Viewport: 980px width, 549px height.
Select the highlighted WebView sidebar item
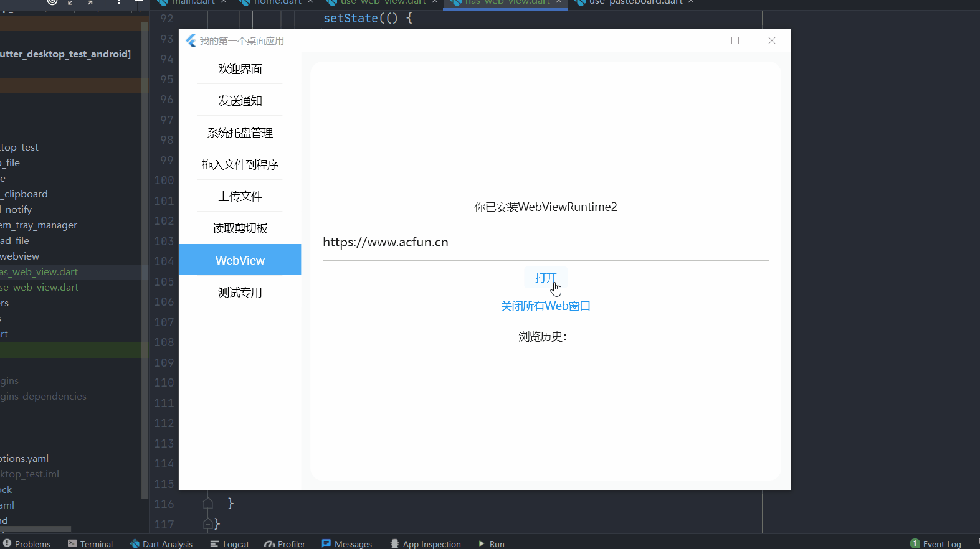[240, 260]
